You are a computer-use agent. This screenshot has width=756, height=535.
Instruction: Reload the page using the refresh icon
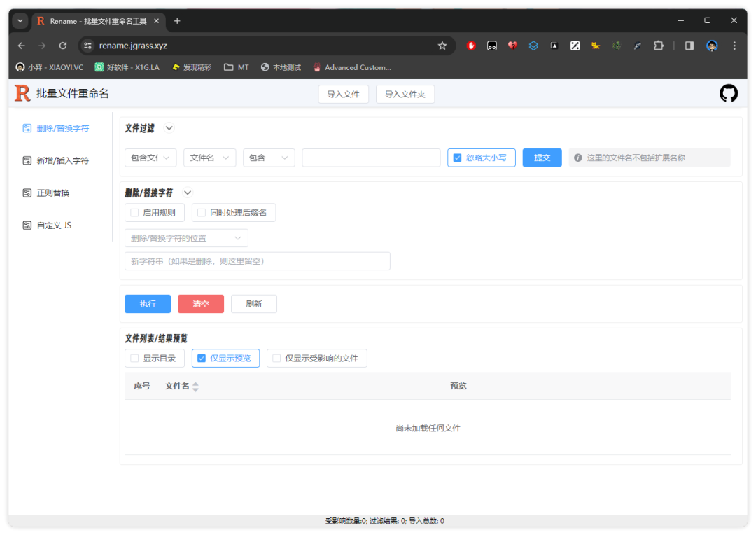coord(63,46)
